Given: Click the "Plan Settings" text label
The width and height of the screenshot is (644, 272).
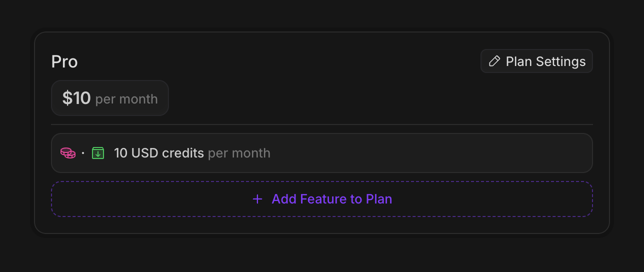Looking at the screenshot, I should [x=545, y=61].
